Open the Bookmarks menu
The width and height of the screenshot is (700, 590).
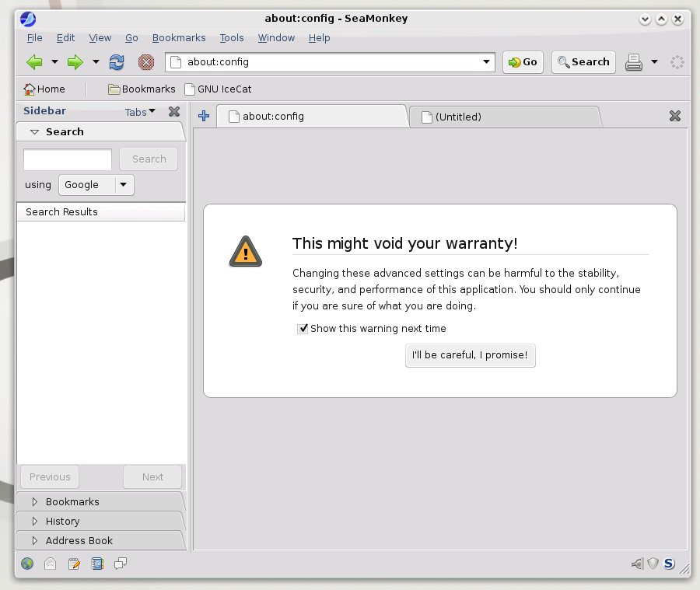179,38
